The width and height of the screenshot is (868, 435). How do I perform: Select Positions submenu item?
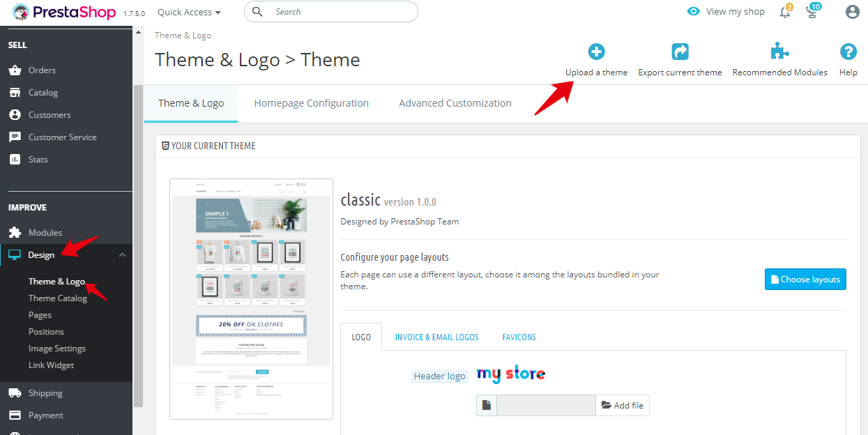46,332
